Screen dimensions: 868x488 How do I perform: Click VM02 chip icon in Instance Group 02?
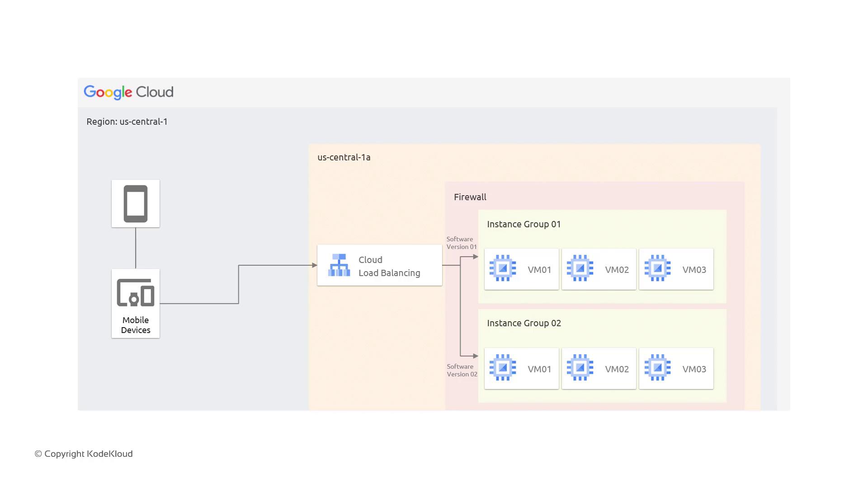580,368
